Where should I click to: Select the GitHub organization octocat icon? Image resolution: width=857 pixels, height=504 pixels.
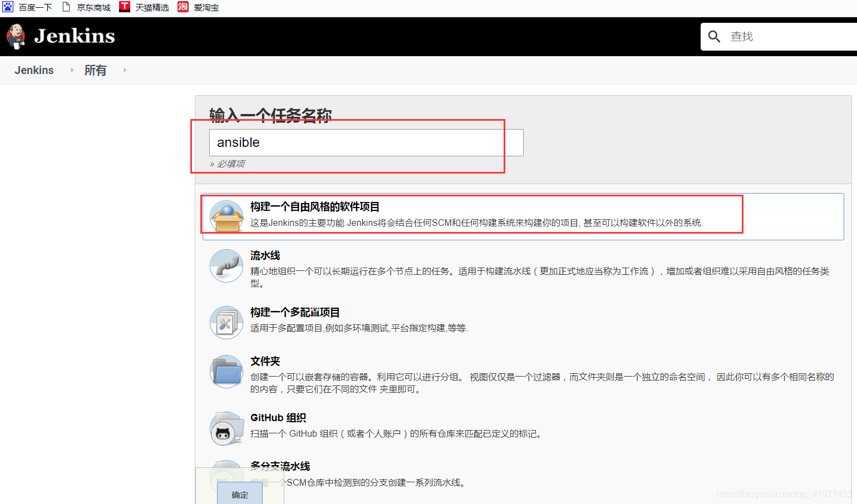226,428
